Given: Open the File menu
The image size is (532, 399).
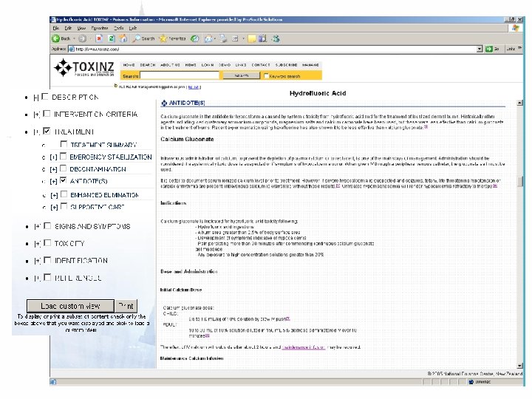Looking at the screenshot, I should pos(56,29).
